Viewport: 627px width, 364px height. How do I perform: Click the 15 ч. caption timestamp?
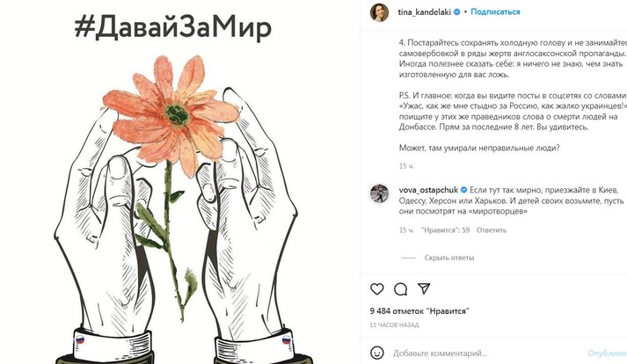[406, 166]
